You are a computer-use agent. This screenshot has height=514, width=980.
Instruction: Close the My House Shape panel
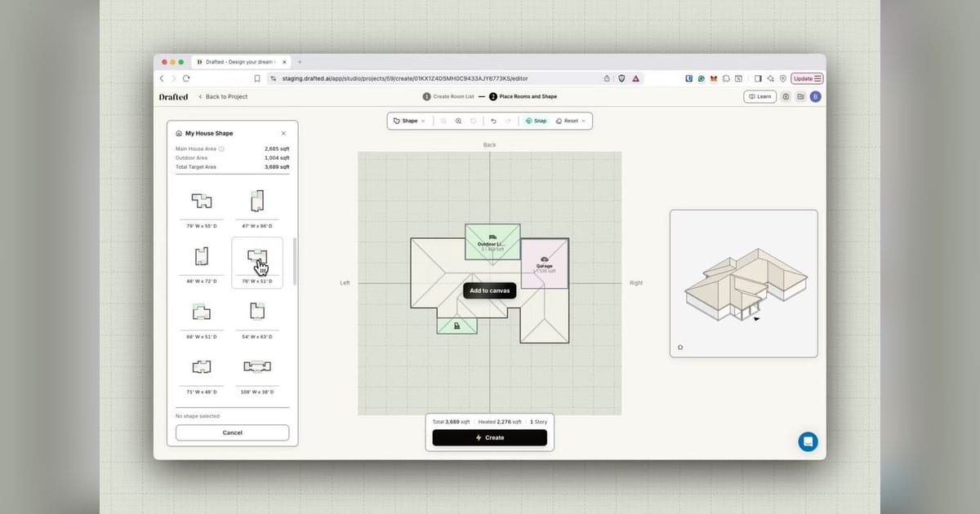click(283, 133)
